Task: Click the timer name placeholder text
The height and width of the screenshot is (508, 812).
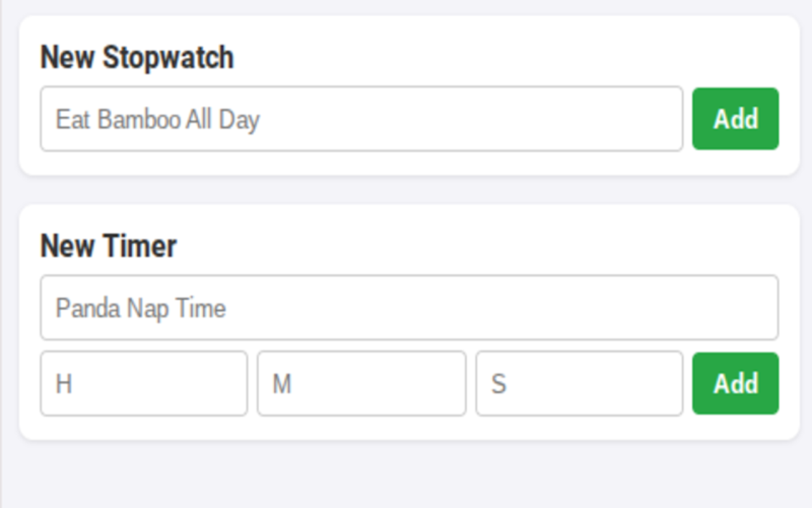Action: tap(141, 308)
